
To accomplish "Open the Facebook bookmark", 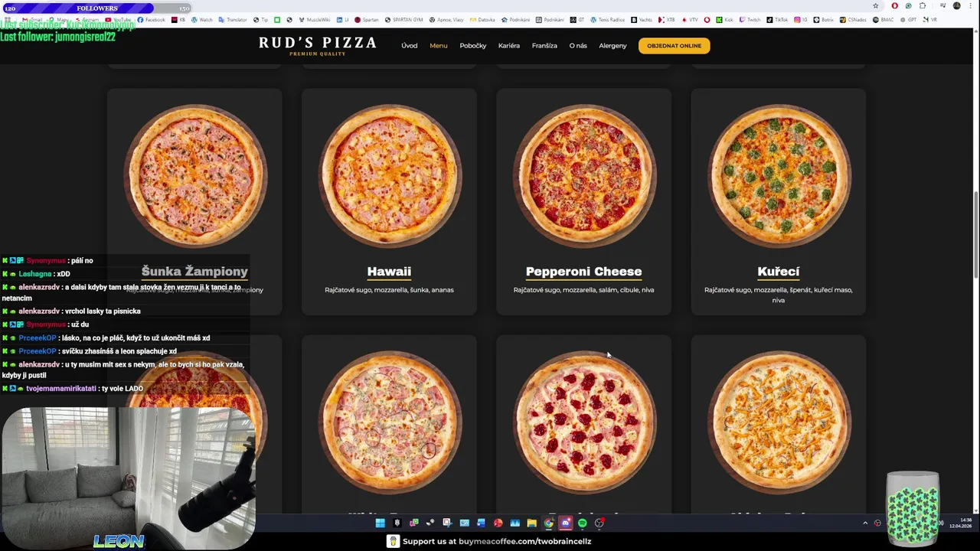I will pyautogui.click(x=151, y=20).
